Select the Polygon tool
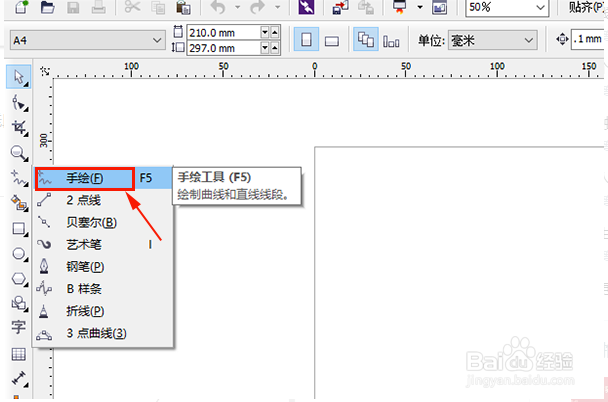 pyautogui.click(x=19, y=278)
